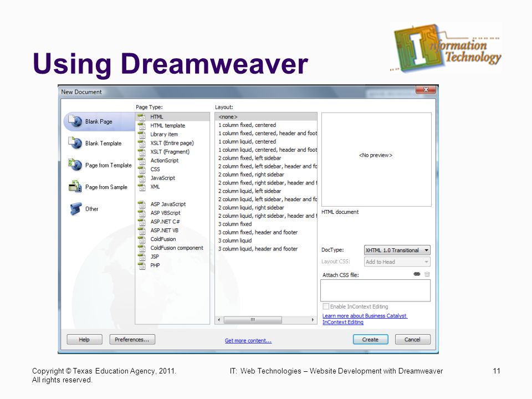
Task: Select '3 column fixed, header and footer' layout
Action: (x=266, y=232)
